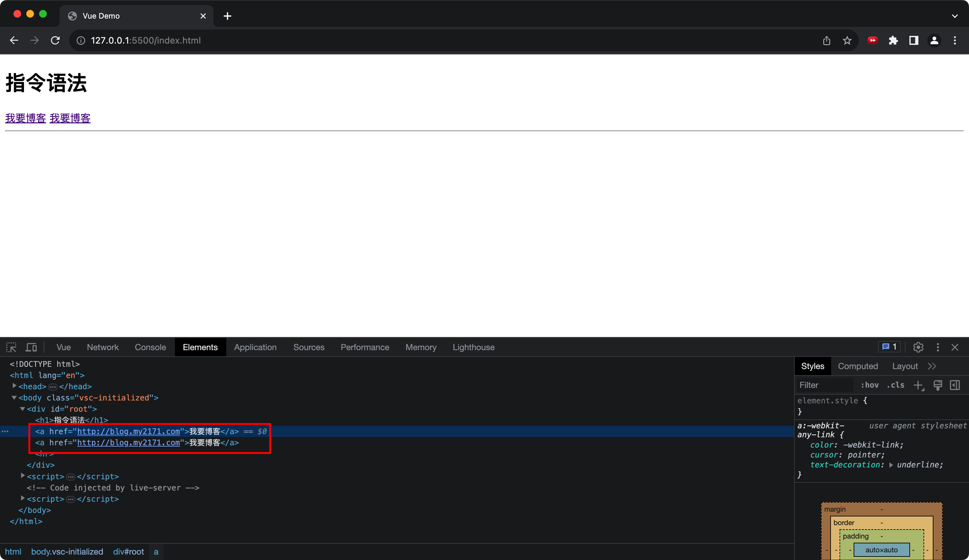This screenshot has height=560, width=969.
Task: Open the Chrome extensions puzzle icon
Action: click(x=893, y=40)
